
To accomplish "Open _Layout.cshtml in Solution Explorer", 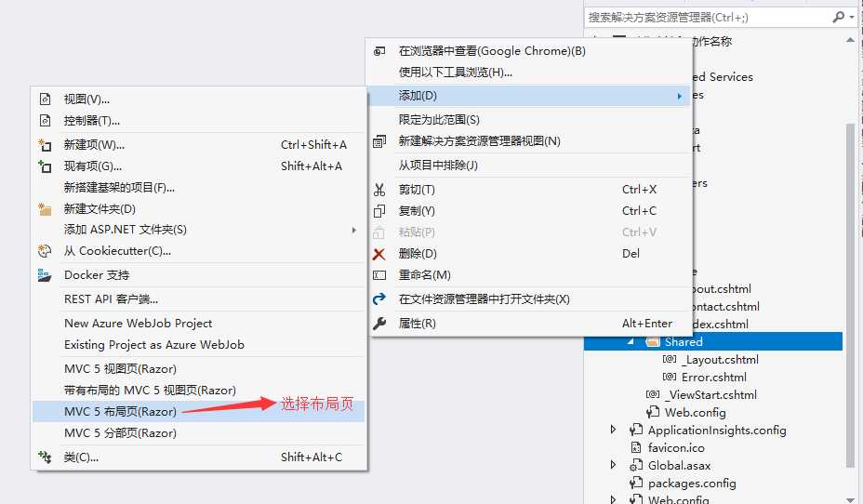I will point(721,359).
